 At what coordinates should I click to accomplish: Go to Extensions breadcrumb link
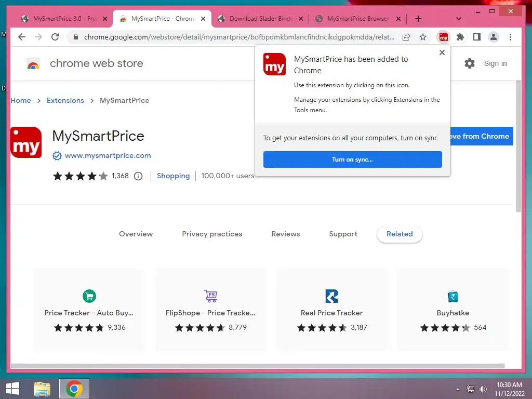65,100
